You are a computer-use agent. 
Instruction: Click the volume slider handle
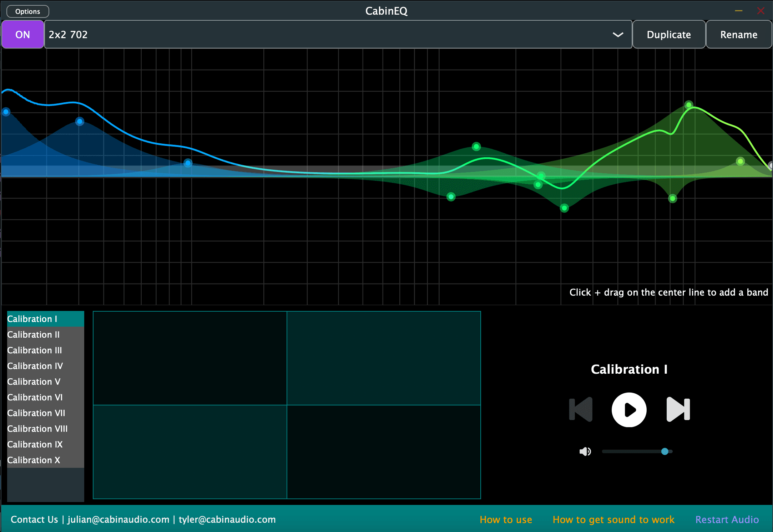point(665,451)
